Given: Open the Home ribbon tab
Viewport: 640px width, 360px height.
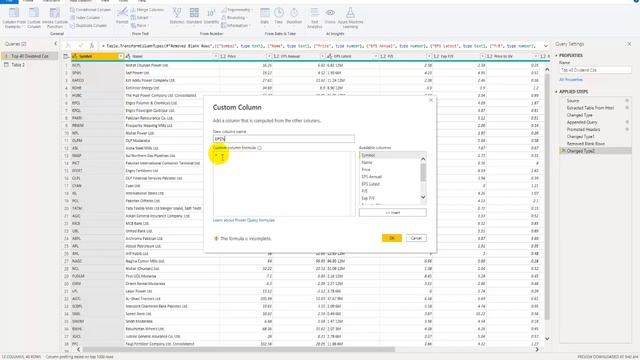Looking at the screenshot, I should click(28, 1).
